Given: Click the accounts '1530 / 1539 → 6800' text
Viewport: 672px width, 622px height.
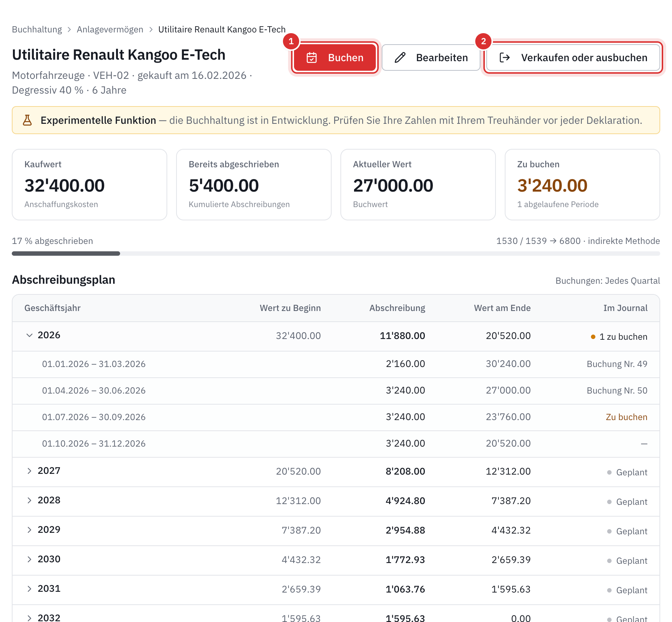Looking at the screenshot, I should tap(538, 241).
